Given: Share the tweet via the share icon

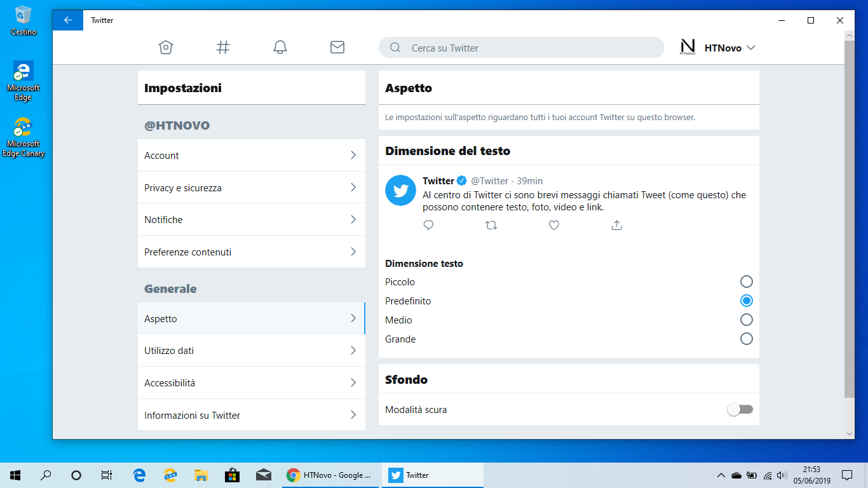Looking at the screenshot, I should point(616,225).
